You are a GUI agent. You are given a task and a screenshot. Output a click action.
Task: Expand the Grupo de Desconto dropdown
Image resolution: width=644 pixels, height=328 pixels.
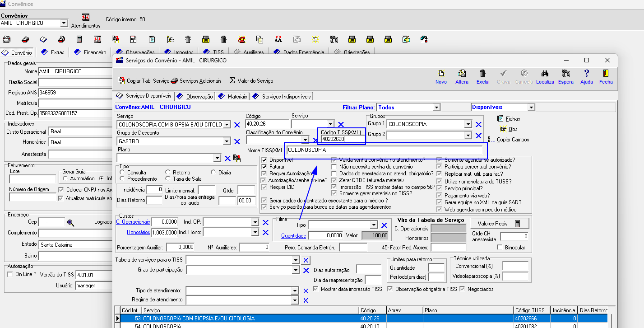tap(227, 142)
